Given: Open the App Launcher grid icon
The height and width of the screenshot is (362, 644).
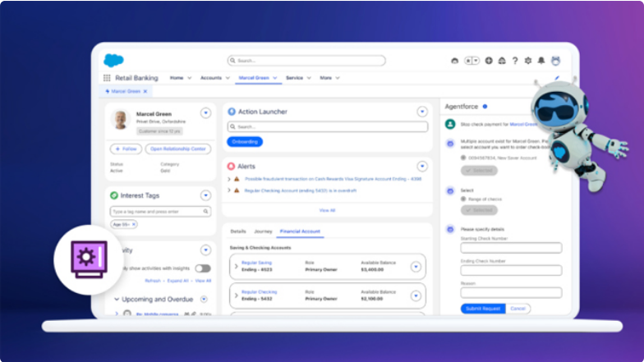Looking at the screenshot, I should point(107,78).
